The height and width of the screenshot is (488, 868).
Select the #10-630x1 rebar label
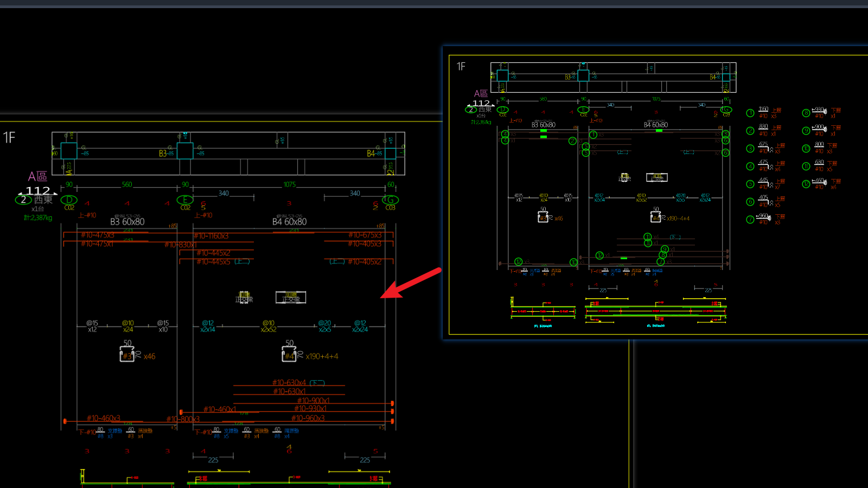click(x=289, y=391)
